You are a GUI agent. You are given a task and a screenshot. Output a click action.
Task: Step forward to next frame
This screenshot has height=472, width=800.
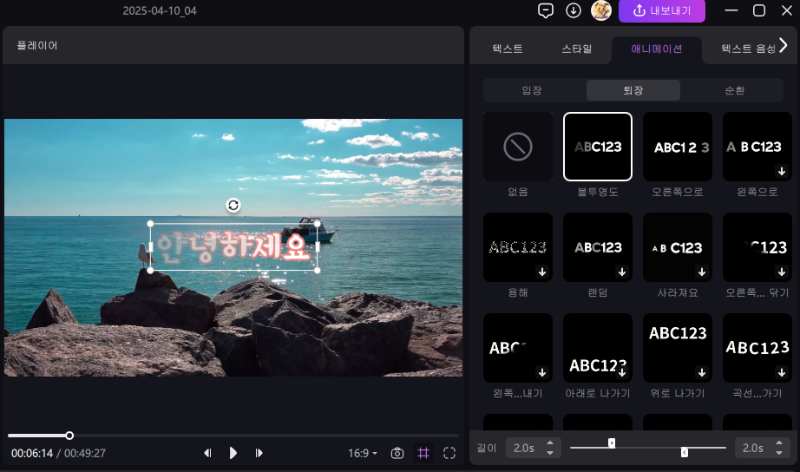(259, 453)
